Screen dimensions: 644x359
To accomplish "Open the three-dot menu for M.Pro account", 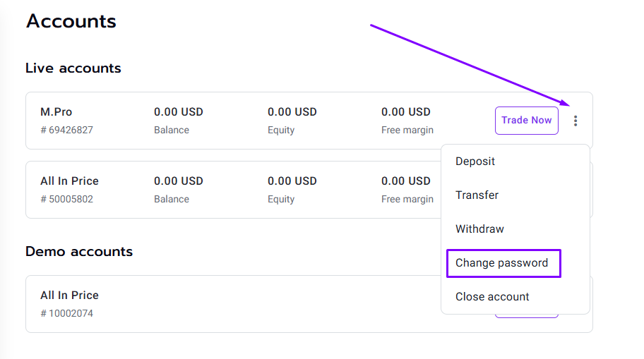I will tap(576, 121).
